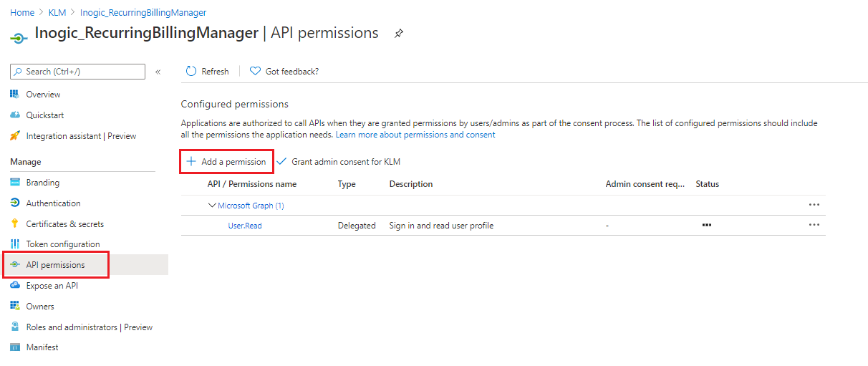Open Roles and administrators | Preview
The width and height of the screenshot is (868, 366).
tap(90, 327)
